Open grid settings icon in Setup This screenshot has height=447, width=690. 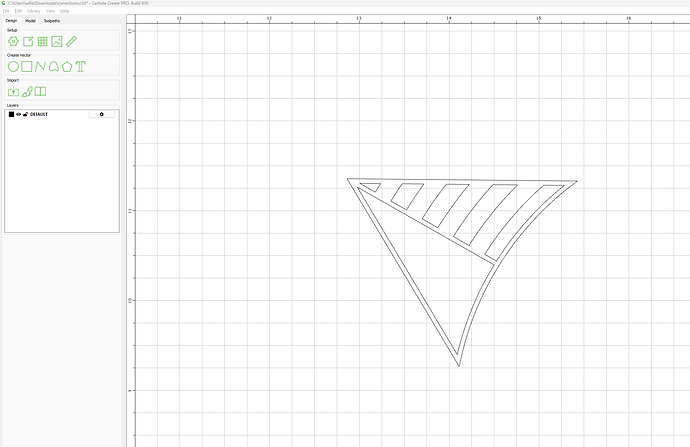42,41
